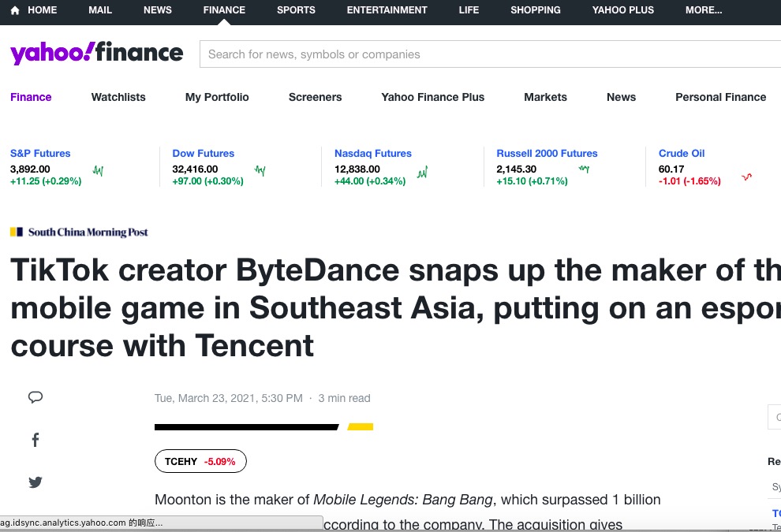Click the Dow Futures link
The image size is (781, 532).
coord(204,153)
